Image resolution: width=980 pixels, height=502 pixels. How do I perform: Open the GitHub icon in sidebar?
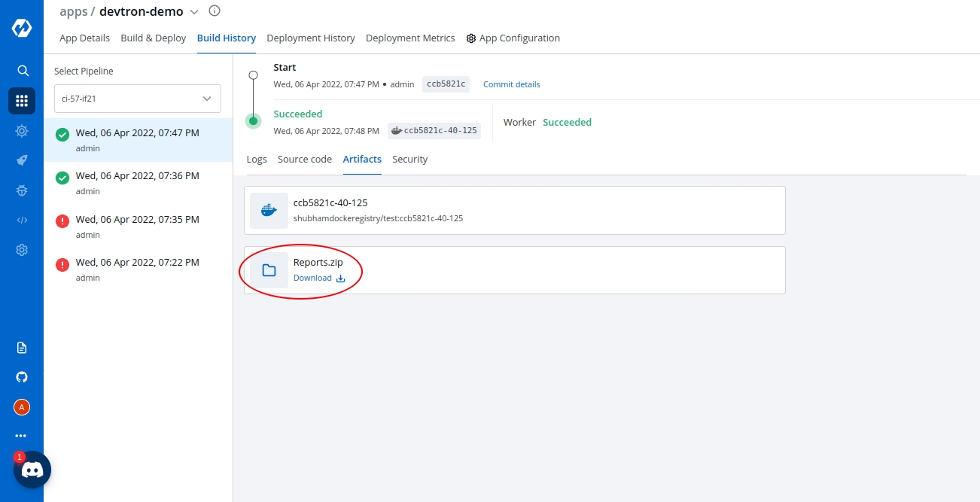pos(22,377)
